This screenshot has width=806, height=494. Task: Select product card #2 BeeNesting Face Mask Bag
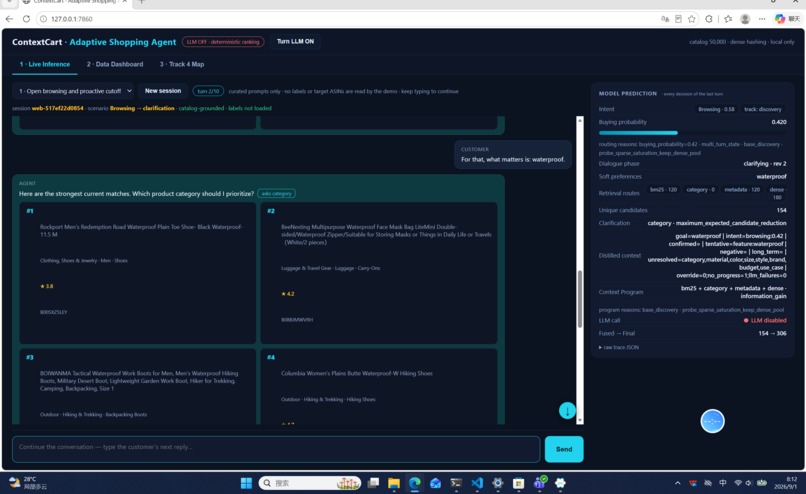pyautogui.click(x=379, y=273)
